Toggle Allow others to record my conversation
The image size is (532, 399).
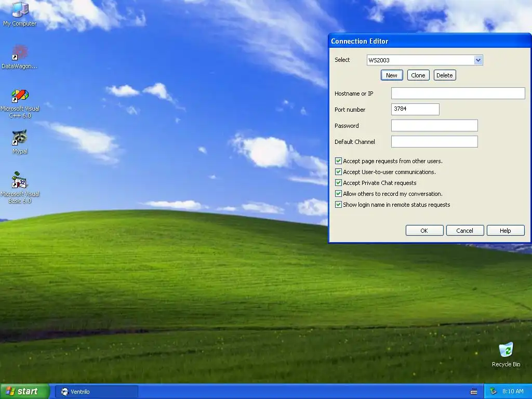(338, 193)
